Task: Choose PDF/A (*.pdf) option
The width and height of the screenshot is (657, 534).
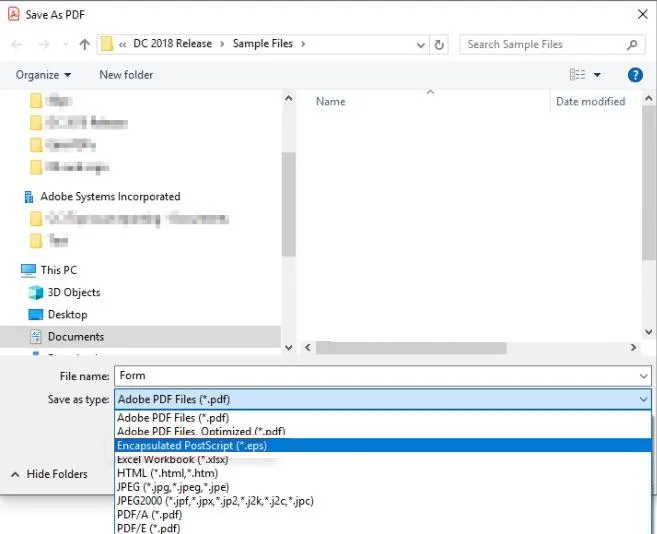Action: (x=383, y=515)
